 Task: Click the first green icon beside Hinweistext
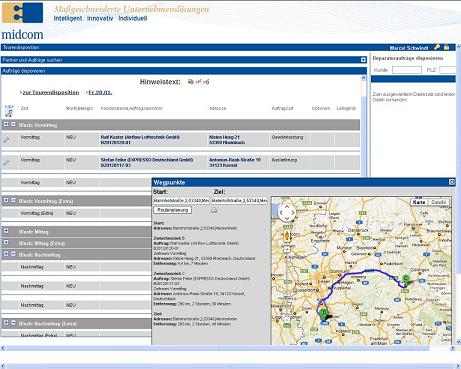coord(191,82)
